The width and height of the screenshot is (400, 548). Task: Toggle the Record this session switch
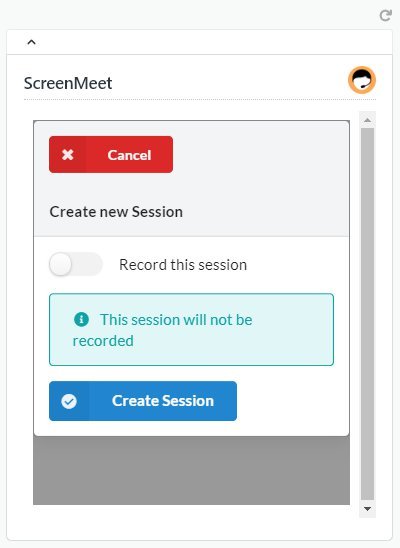coord(75,264)
